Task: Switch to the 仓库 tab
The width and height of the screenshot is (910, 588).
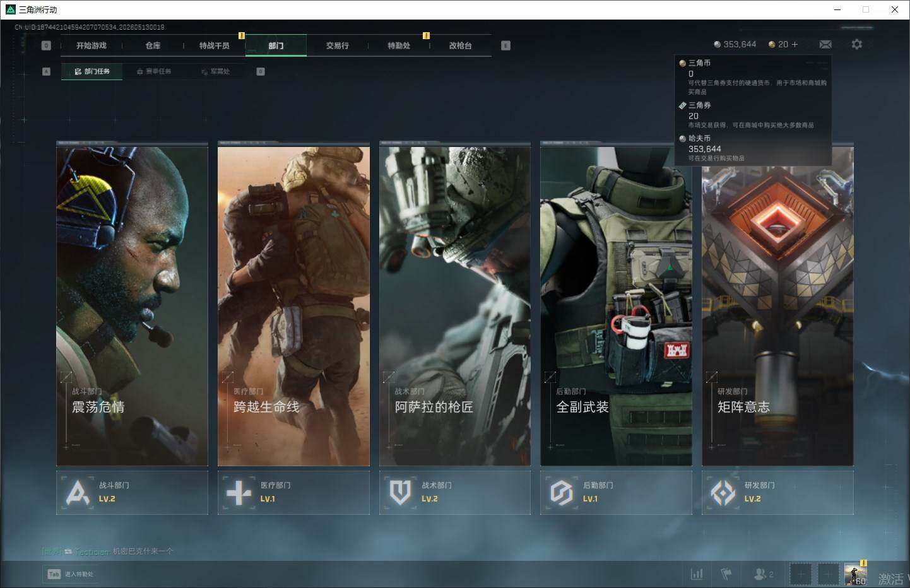Action: (x=153, y=45)
